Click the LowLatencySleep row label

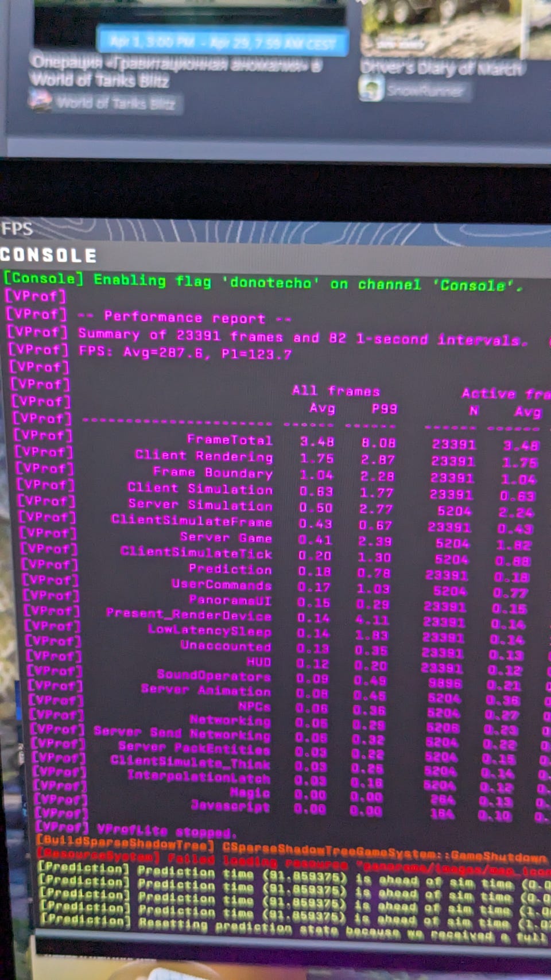click(209, 631)
